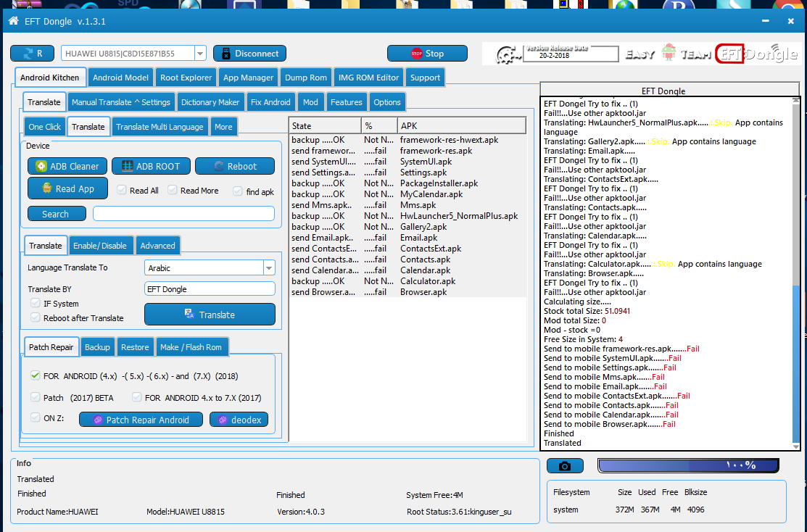Toggle FOR ANDROID (4.x)-(7.X) (2018) checkbox

(x=36, y=375)
